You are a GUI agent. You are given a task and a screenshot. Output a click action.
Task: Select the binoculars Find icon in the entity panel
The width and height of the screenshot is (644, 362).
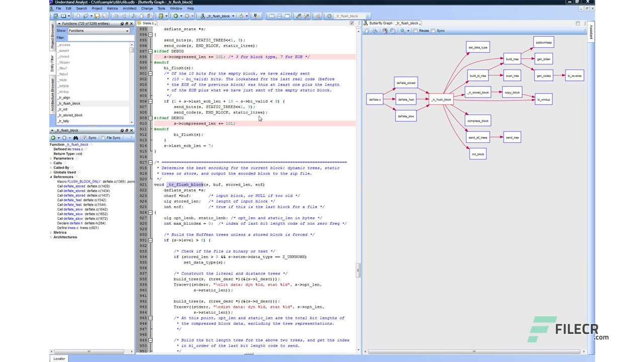75,138
